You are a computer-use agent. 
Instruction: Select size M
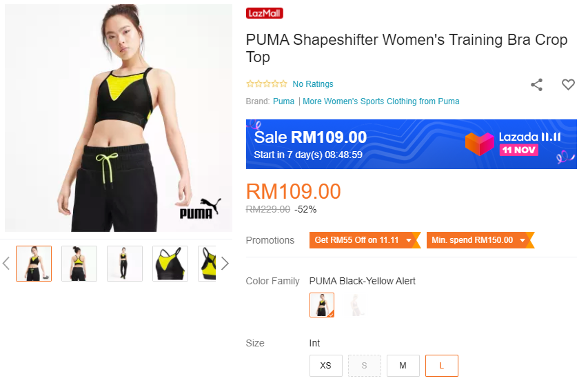pos(403,365)
